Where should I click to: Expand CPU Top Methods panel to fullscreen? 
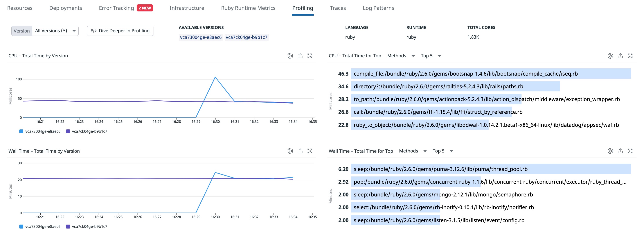[x=630, y=56]
